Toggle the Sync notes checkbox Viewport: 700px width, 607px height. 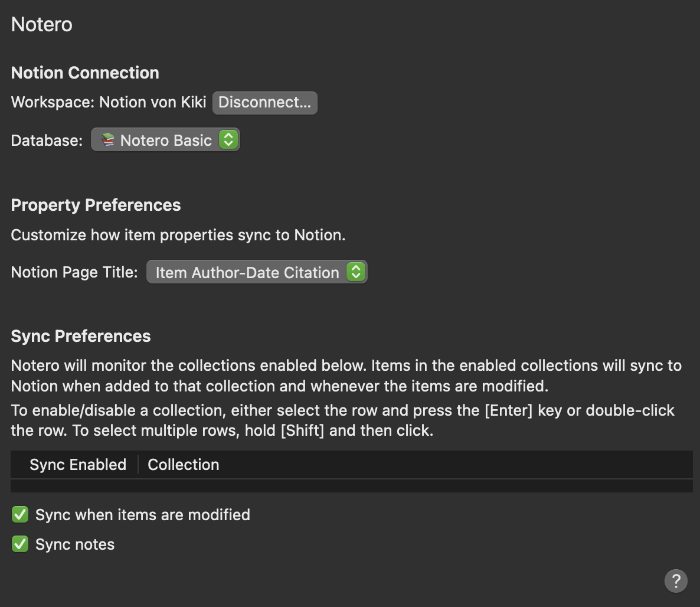[20, 544]
